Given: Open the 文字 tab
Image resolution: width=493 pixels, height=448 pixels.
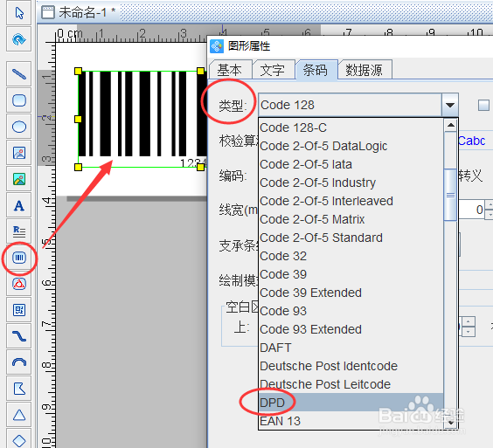Looking at the screenshot, I should pyautogui.click(x=273, y=70).
